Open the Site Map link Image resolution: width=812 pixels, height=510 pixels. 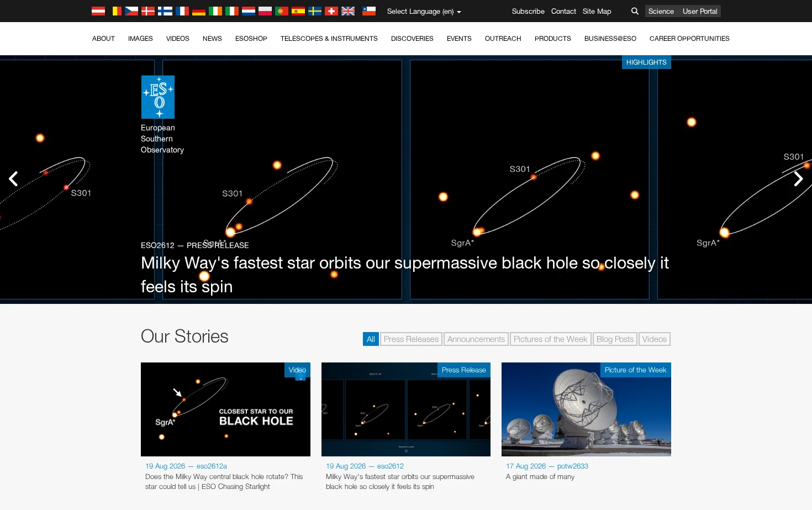coord(597,11)
